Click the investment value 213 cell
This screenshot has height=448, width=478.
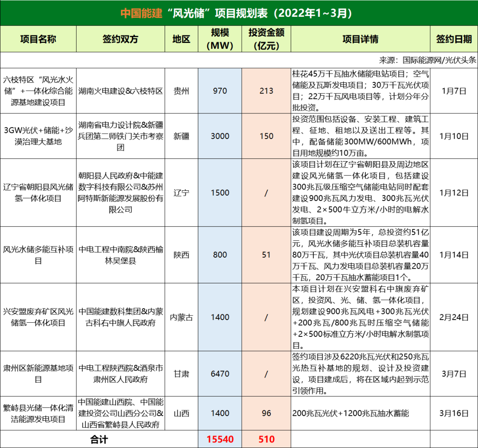point(266,91)
